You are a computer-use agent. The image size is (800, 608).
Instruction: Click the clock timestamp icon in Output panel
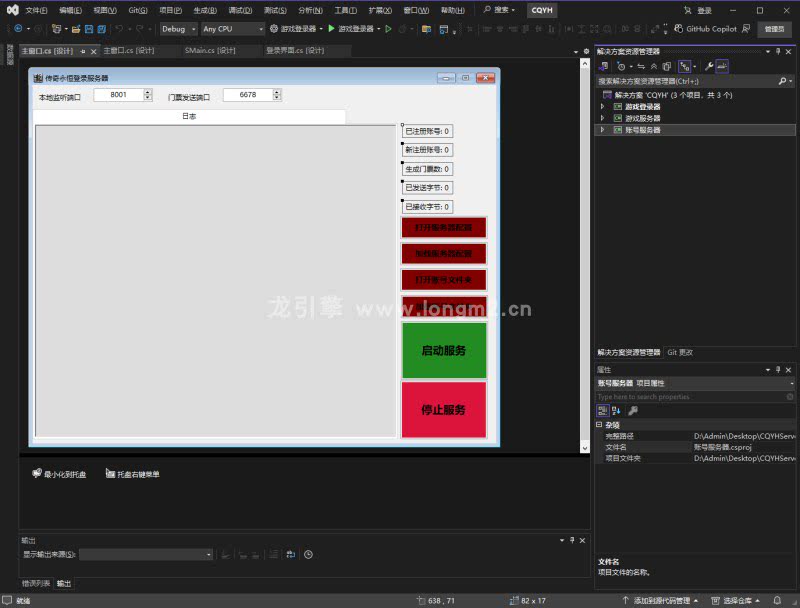308,554
